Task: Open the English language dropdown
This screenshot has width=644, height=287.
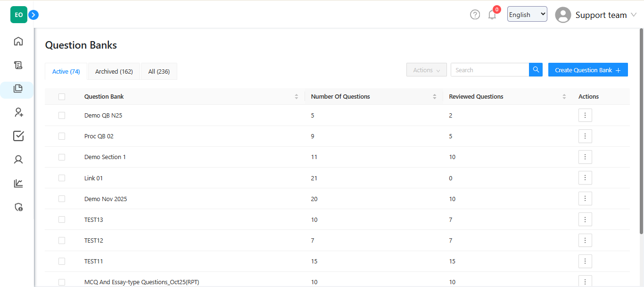Action: click(527, 14)
